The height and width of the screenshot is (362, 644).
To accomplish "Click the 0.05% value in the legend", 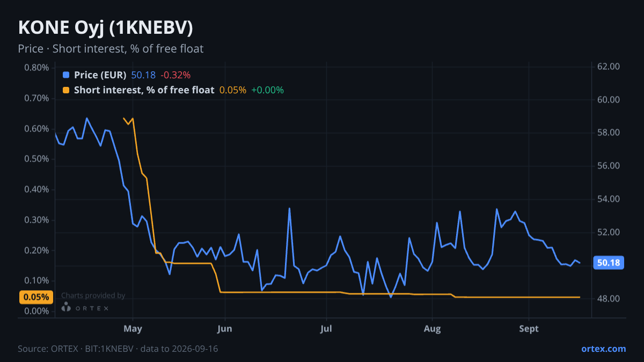I will point(233,90).
